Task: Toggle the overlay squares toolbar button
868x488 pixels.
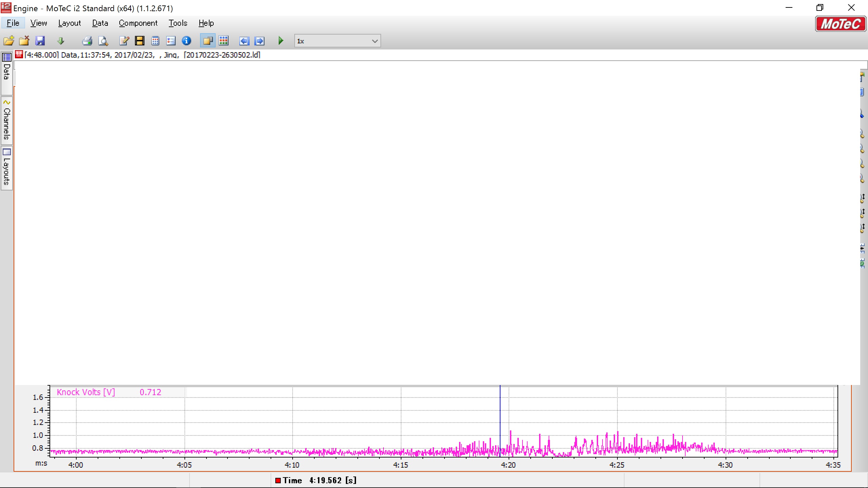Action: (x=208, y=41)
